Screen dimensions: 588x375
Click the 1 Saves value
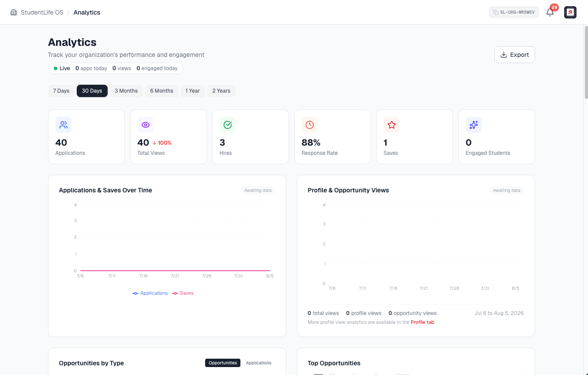click(x=386, y=142)
